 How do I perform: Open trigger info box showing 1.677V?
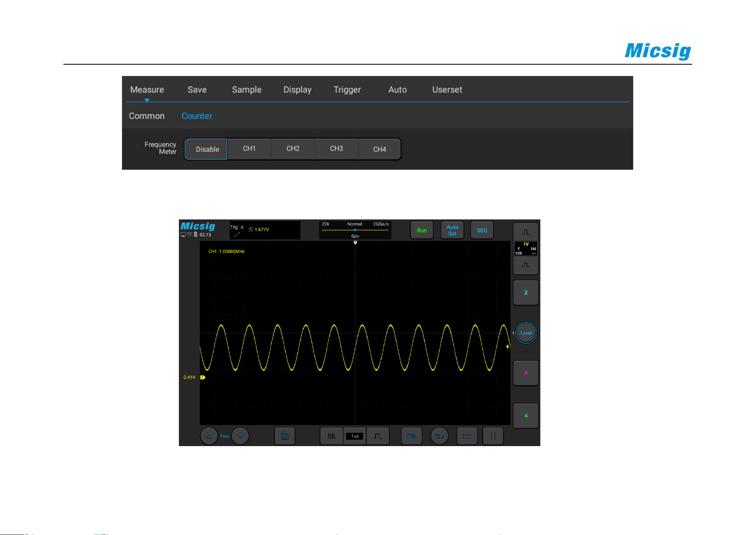[265, 230]
